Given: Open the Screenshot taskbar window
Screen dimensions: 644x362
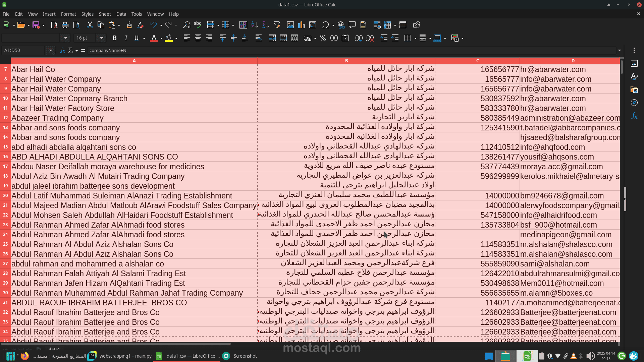Looking at the screenshot, I should point(240,356).
